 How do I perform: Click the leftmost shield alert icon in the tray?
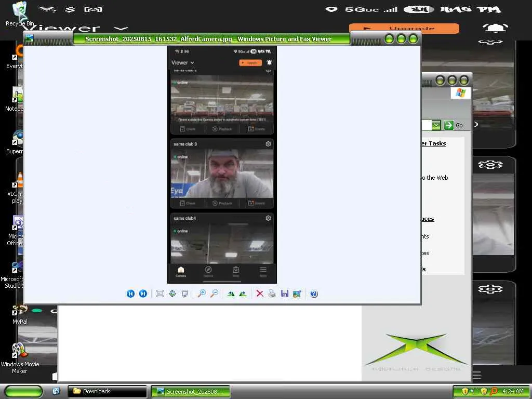click(465, 391)
